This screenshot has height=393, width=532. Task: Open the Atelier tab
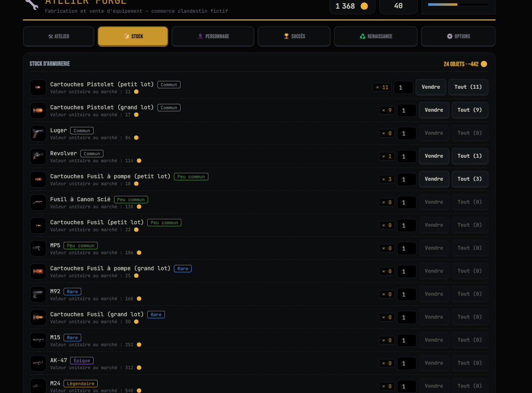(x=59, y=37)
